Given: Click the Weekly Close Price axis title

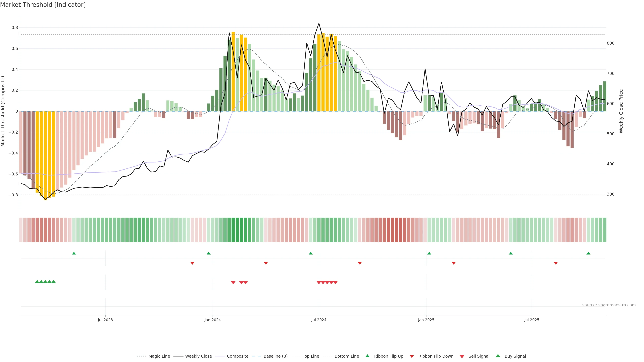Looking at the screenshot, I should [x=621, y=111].
